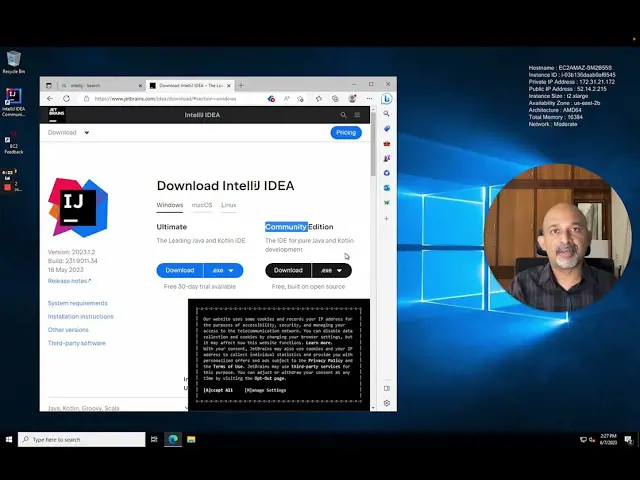Accept All cookies in banner
Screen dimensions: 640x480
click(x=218, y=390)
